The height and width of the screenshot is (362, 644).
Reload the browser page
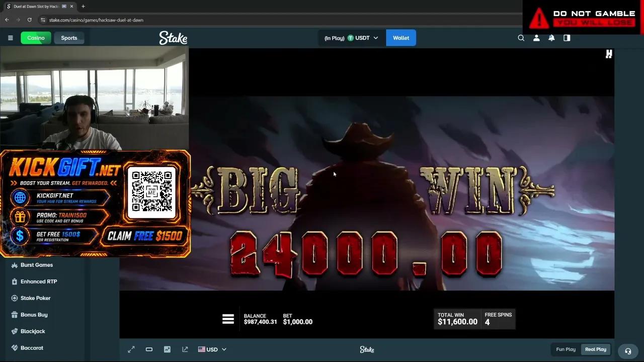[x=30, y=20]
